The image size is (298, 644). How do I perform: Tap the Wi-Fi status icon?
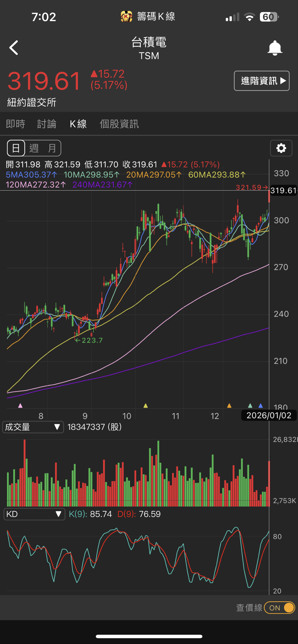tap(249, 17)
